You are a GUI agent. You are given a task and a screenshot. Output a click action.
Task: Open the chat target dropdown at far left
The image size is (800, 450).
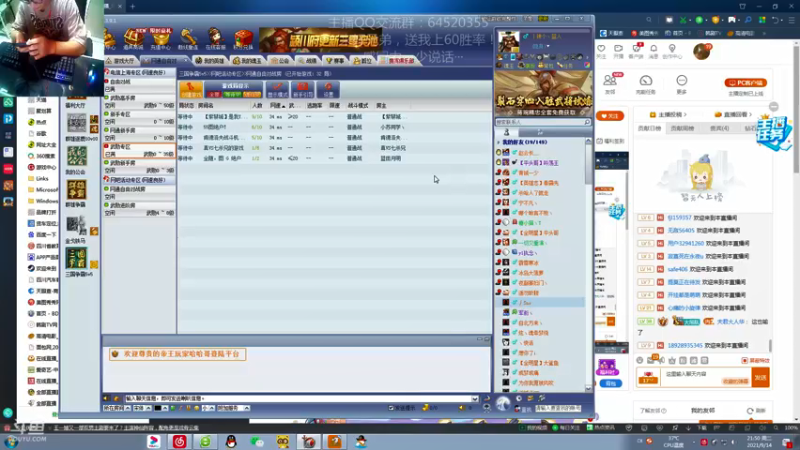(117, 408)
